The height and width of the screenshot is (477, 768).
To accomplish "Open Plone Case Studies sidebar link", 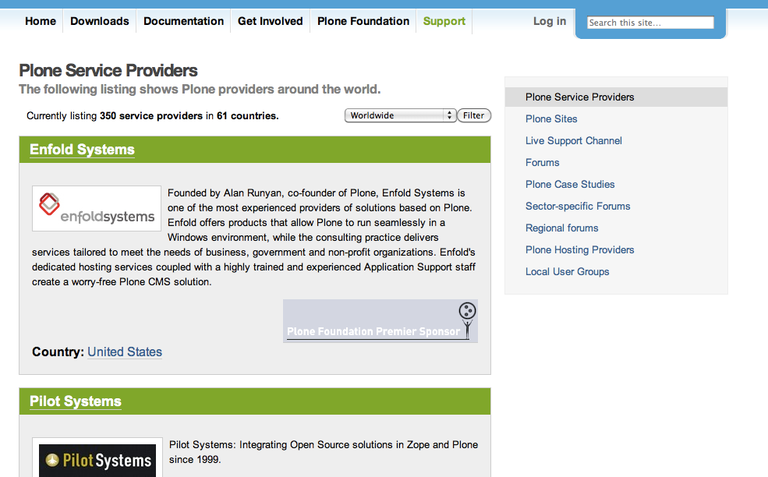I will [x=570, y=184].
